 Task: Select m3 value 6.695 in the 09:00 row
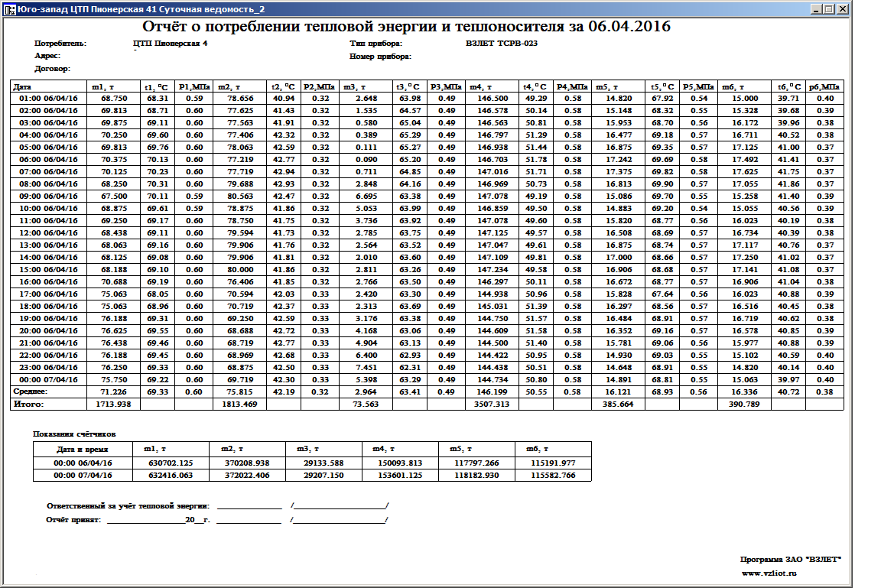pyautogui.click(x=366, y=196)
